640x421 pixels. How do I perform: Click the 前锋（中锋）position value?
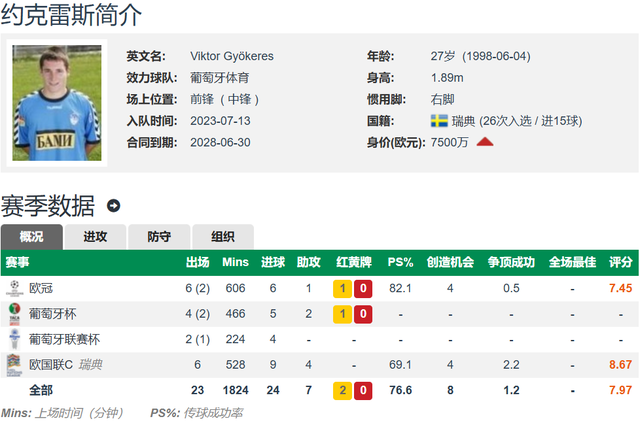click(225, 99)
